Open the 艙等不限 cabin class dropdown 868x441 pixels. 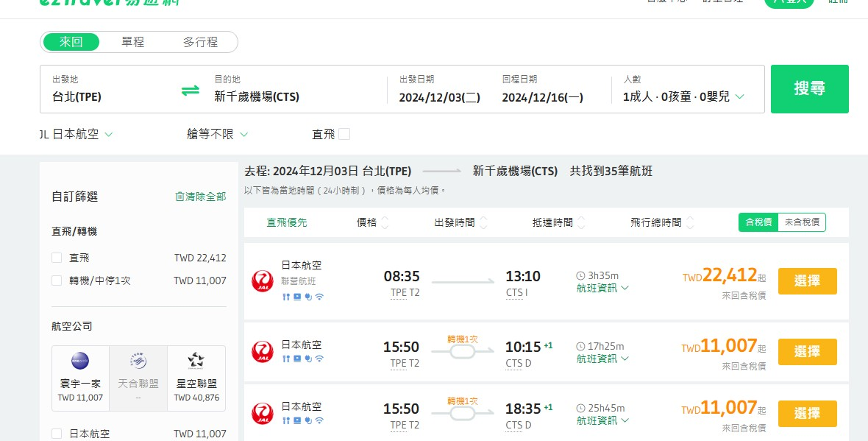click(218, 134)
